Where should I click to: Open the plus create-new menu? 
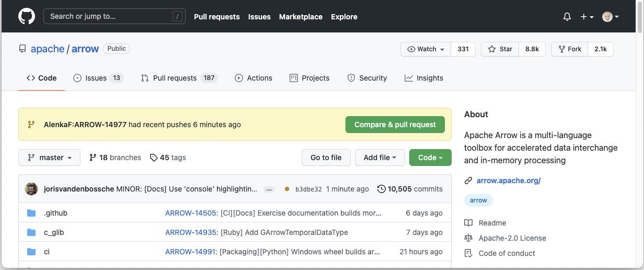(586, 17)
